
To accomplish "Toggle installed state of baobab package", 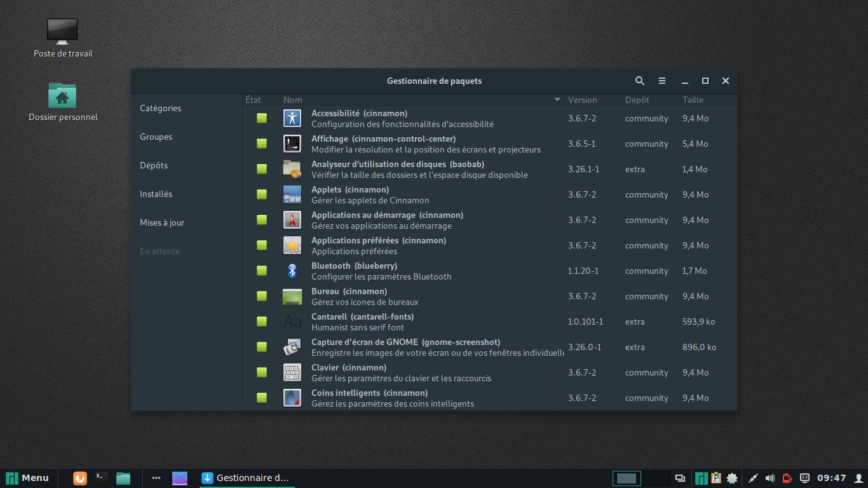I will [262, 169].
